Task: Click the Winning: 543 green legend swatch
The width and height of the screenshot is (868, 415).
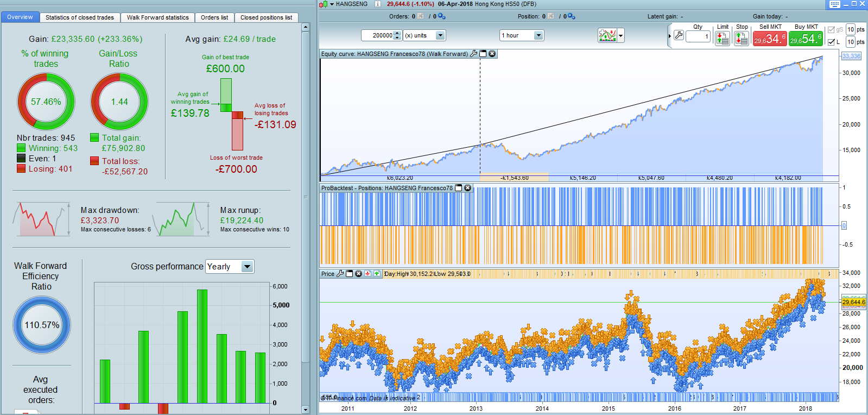Action: tap(21, 148)
